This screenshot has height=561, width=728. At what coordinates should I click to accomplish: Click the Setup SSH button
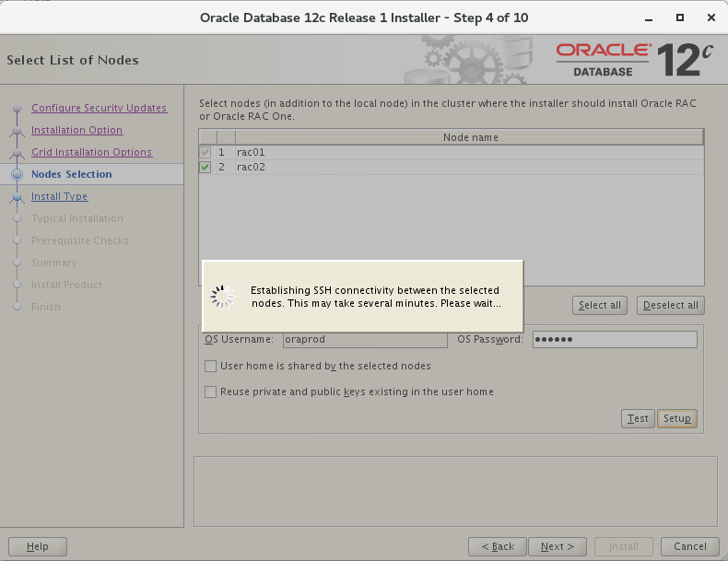point(677,418)
